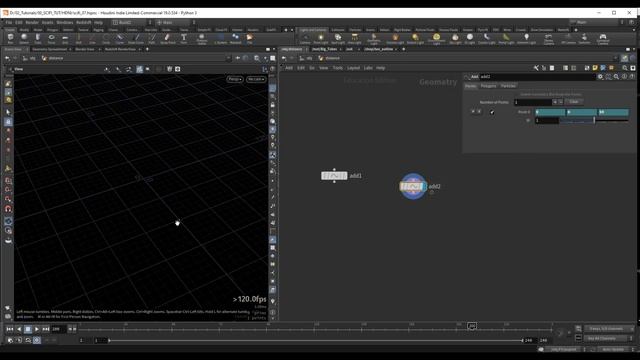
Task: Click the parameter pane gear icon
Action: coord(600,76)
